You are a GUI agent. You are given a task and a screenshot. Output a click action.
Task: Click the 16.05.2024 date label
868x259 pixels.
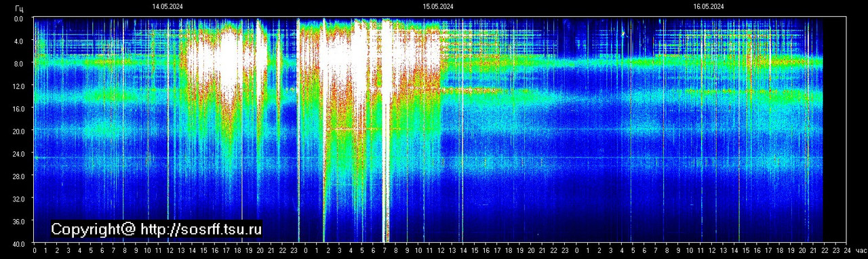709,6
